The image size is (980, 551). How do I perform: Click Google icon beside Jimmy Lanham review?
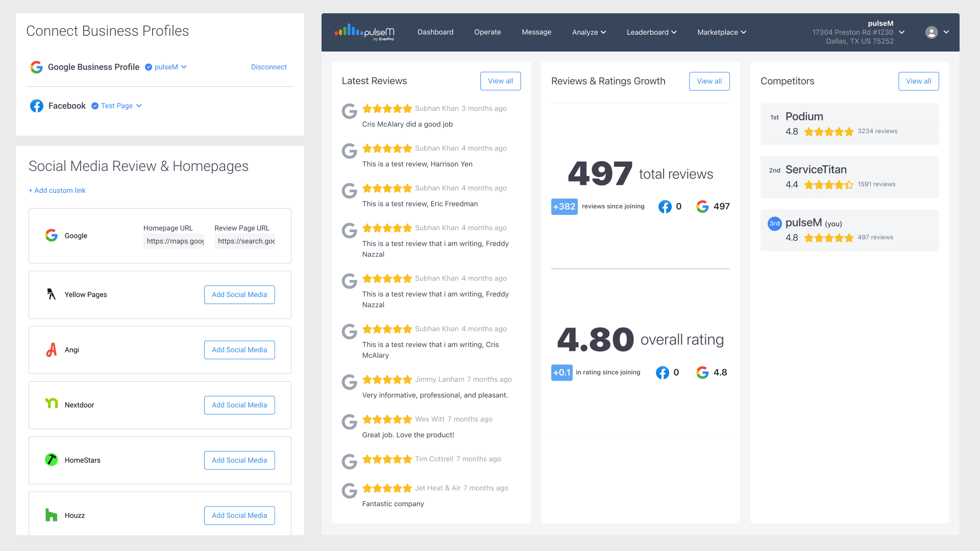[350, 382]
